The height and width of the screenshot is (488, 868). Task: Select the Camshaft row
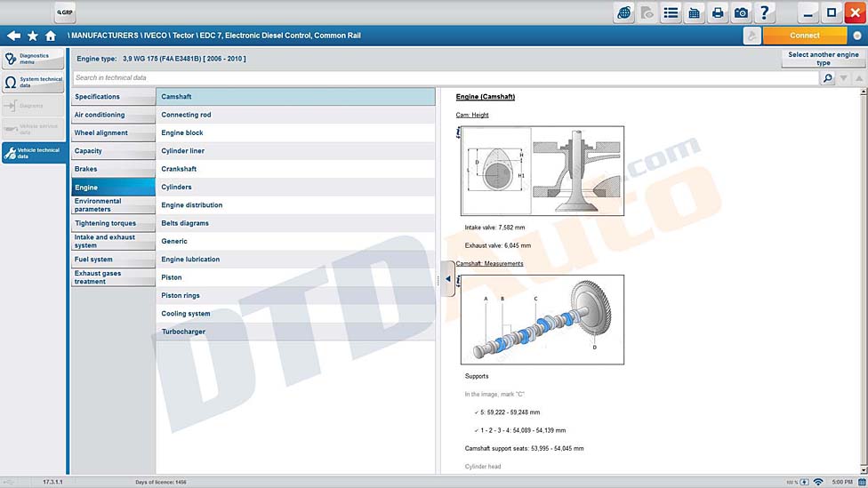pyautogui.click(x=295, y=97)
